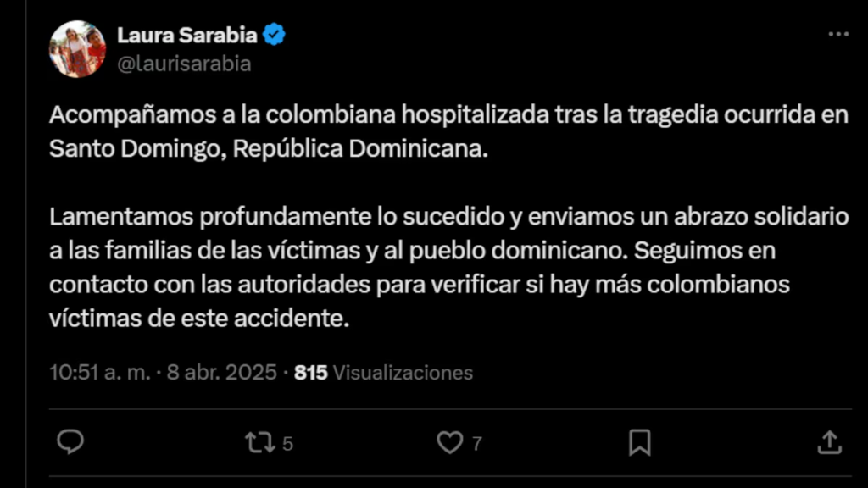Click the Santo Domingo, República Dominicana text line
This screenshot has width=868, height=488.
pos(269,148)
